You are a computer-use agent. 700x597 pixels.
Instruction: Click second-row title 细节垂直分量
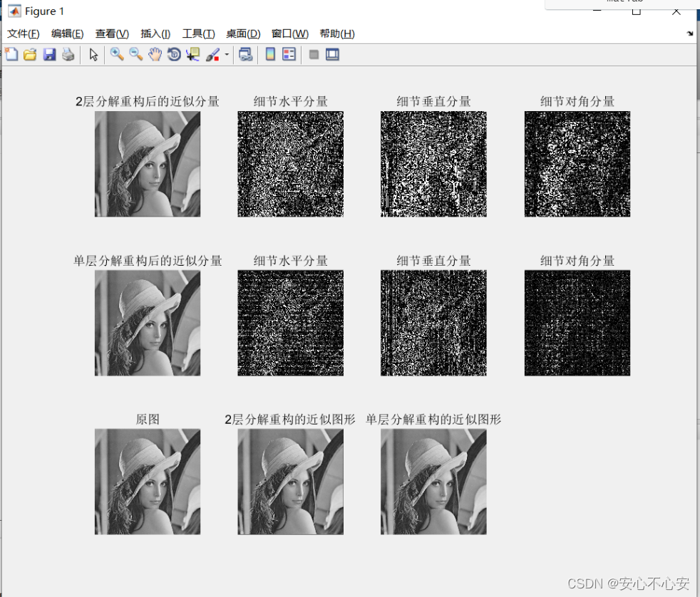click(x=433, y=261)
